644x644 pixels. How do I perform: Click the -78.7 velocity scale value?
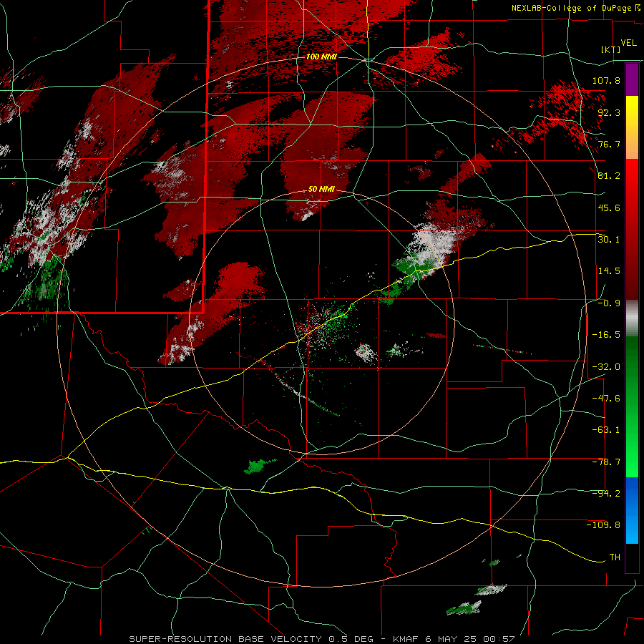tap(606, 462)
